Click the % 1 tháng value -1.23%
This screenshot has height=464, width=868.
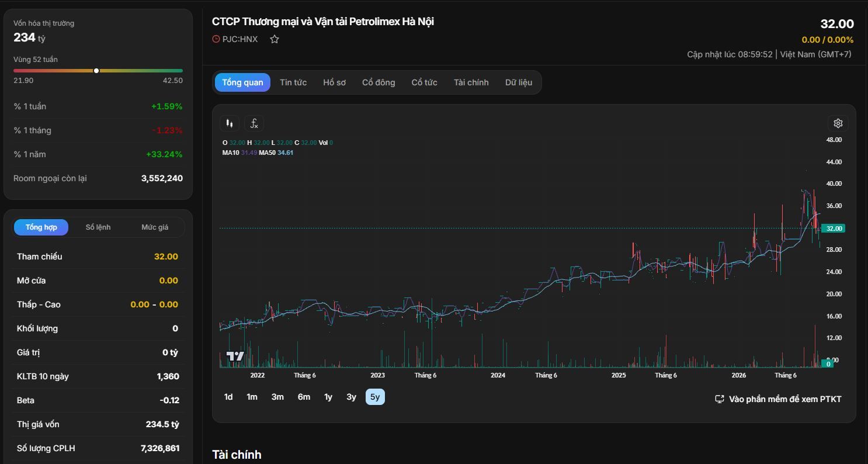pyautogui.click(x=167, y=130)
